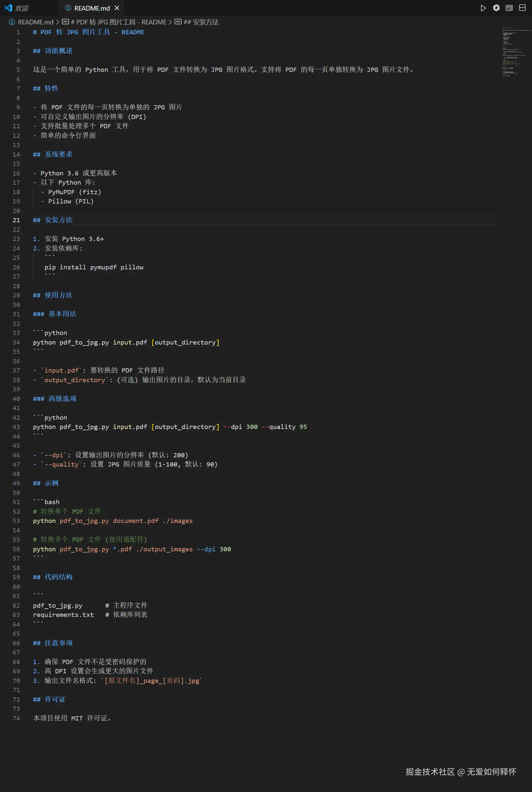Click '安装 Python 3.6+' step
Viewport: 532px width, 792px height.
(74, 239)
